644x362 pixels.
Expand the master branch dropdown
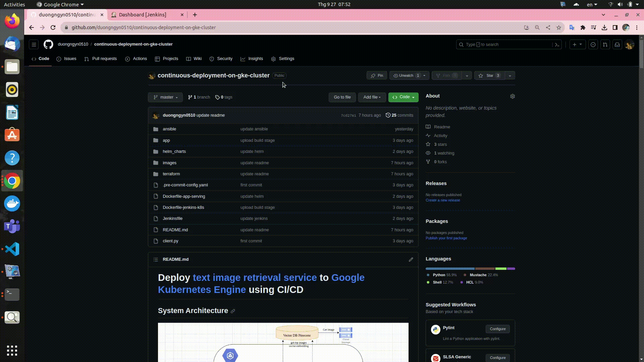coord(165,97)
